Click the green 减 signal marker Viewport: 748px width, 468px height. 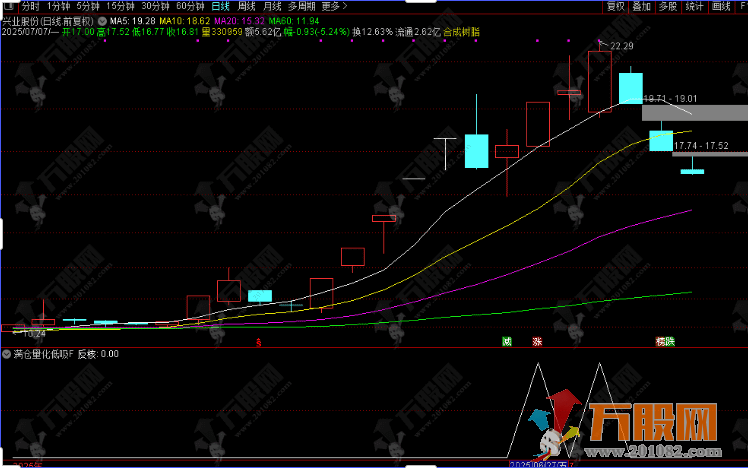507,341
